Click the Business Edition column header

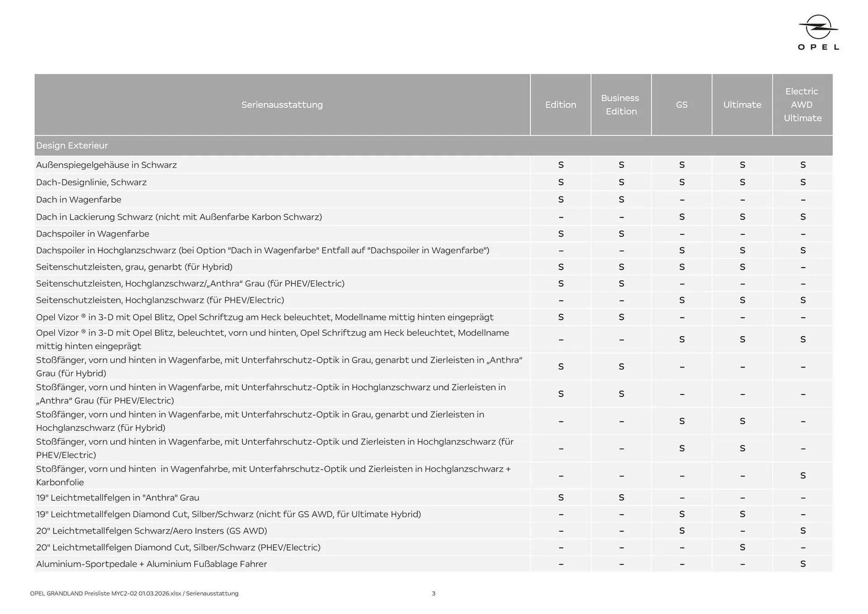pyautogui.click(x=621, y=105)
